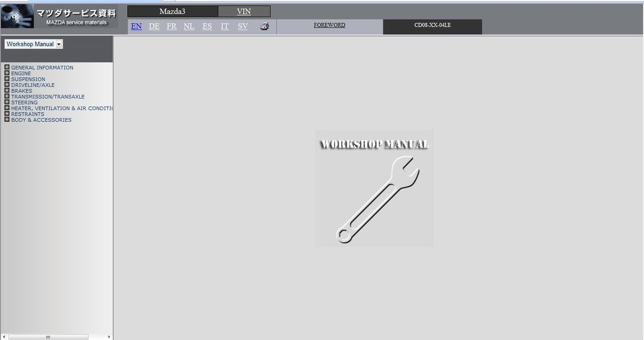The width and height of the screenshot is (644, 340).
Task: Expand the DRIVELINE/AXLE section
Action: pos(7,84)
